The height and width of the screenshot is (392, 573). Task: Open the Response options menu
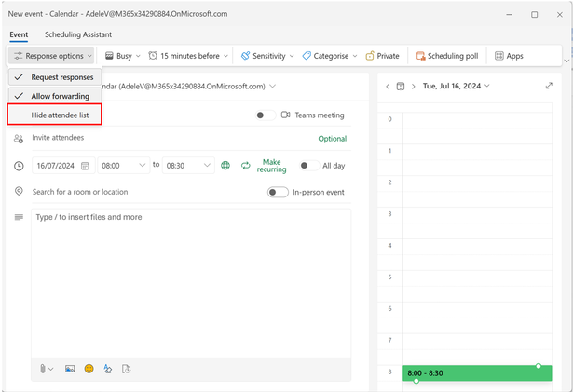tap(51, 56)
